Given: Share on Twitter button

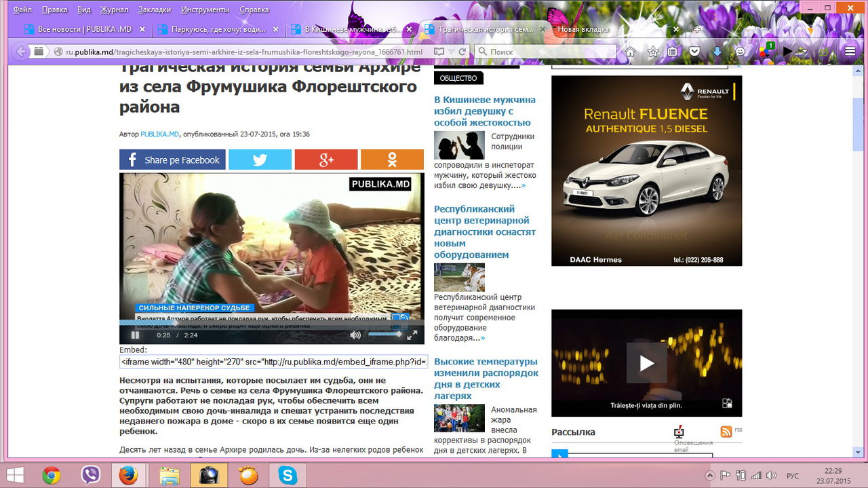Looking at the screenshot, I should pos(260,159).
